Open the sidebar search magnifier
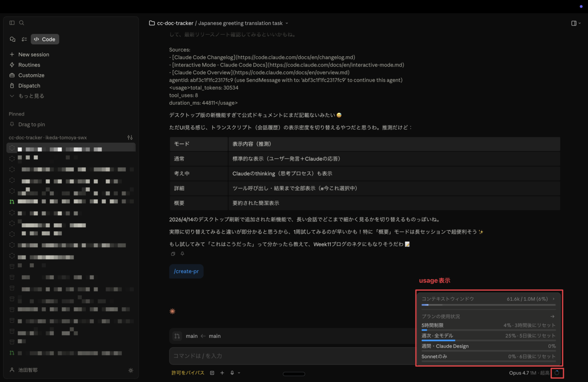Screen dimensions: 588x382 click(x=22, y=23)
